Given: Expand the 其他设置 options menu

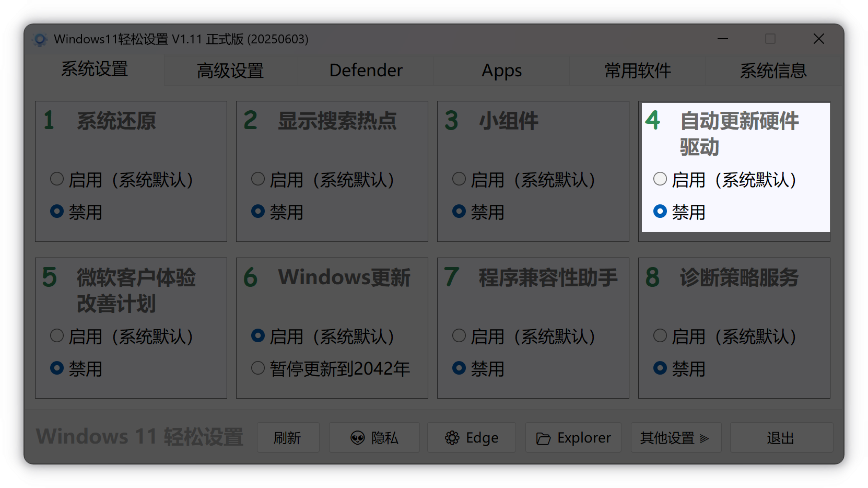Looking at the screenshot, I should 675,438.
